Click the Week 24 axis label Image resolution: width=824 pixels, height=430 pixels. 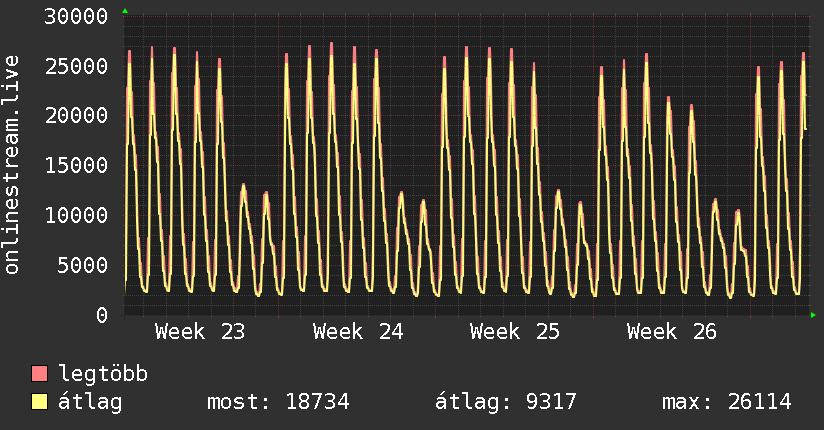(358, 332)
